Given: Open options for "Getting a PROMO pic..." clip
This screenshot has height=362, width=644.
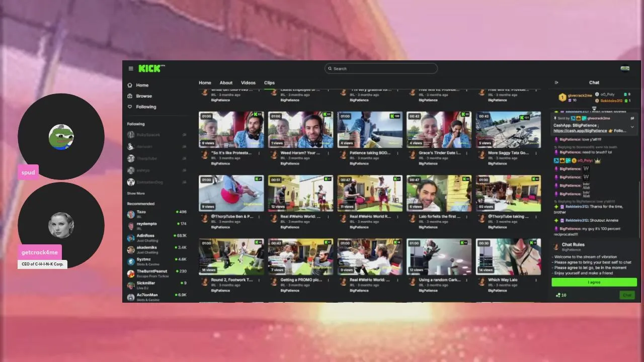Looking at the screenshot, I should coord(329,280).
